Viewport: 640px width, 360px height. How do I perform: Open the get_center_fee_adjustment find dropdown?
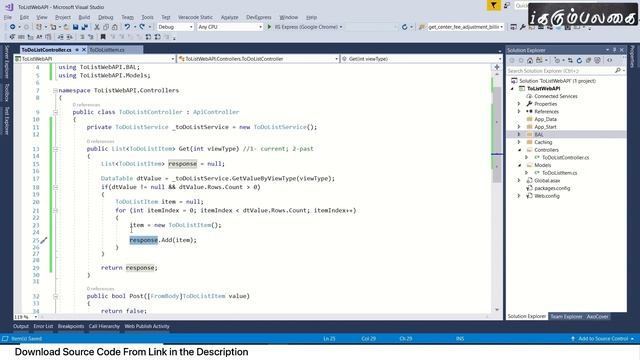coord(502,27)
